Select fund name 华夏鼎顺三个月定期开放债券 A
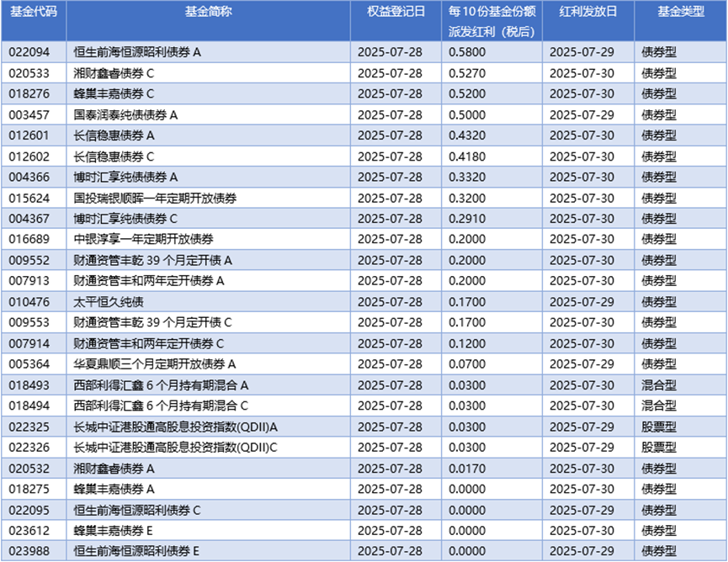This screenshot has width=728, height=562. [x=155, y=365]
